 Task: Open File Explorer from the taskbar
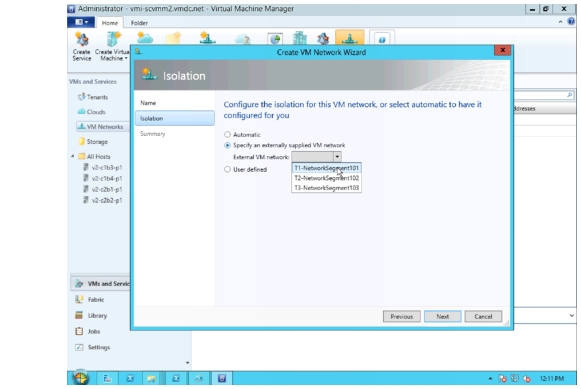[x=152, y=378]
